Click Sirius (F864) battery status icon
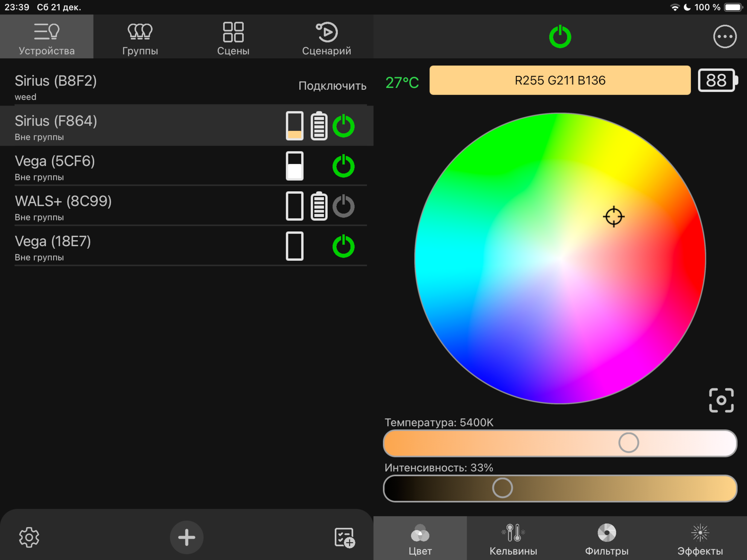The height and width of the screenshot is (560, 747). tap(319, 126)
